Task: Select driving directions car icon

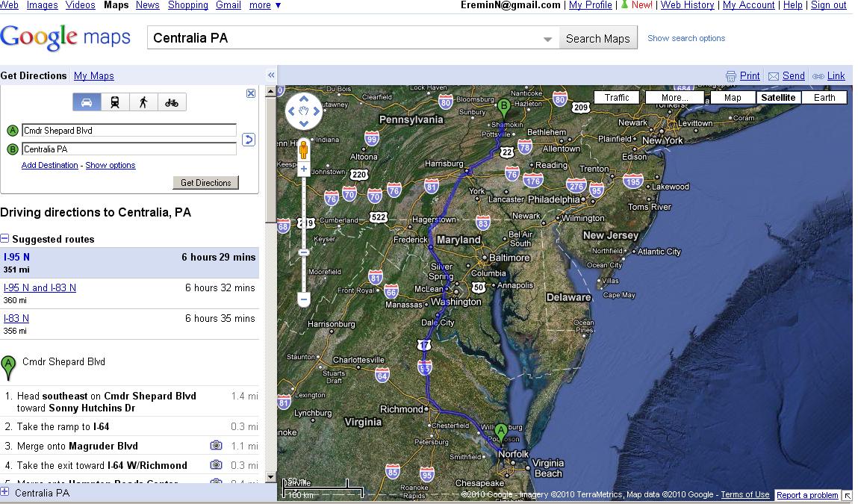Action: click(87, 102)
